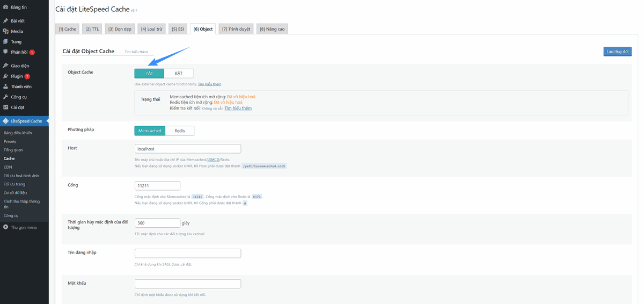This screenshot has width=644, height=304.
Task: Click the Phản hồi comments icon
Action: point(5,52)
